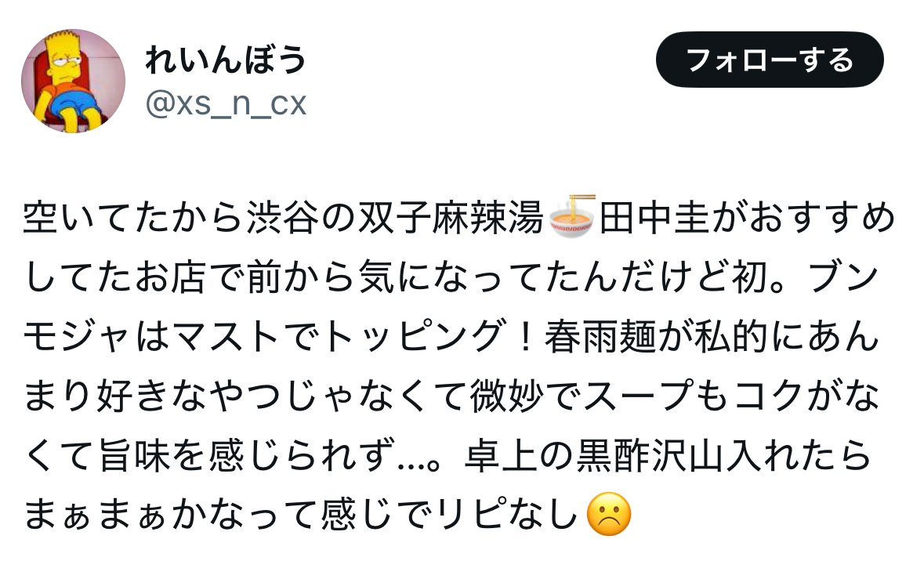Click the word マスト in the tweet
Screen dimensions: 924x568
click(x=227, y=336)
